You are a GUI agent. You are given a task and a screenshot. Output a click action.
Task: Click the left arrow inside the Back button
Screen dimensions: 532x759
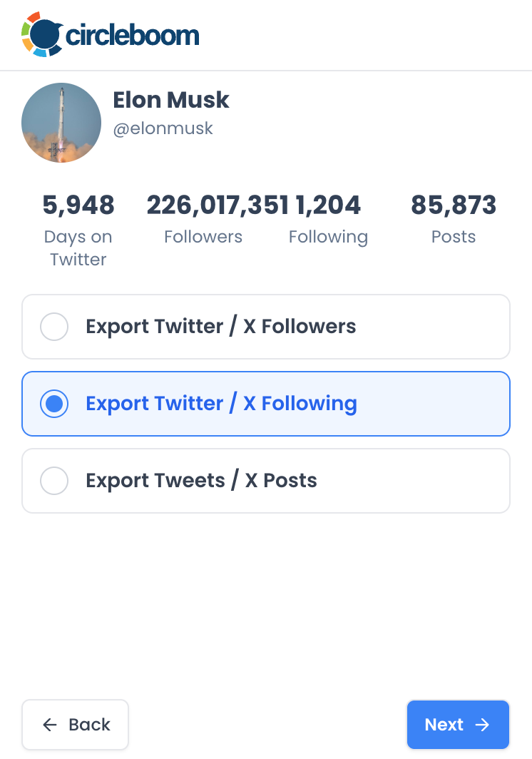click(49, 725)
